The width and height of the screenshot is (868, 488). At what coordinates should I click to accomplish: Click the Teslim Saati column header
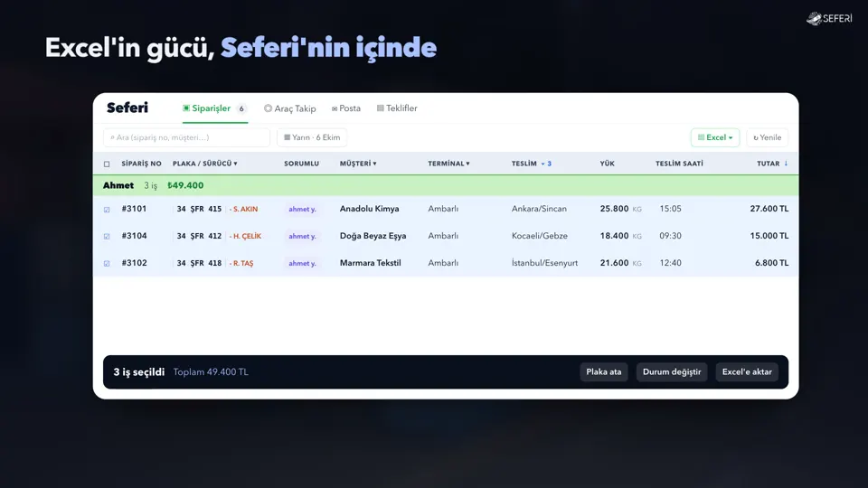[679, 164]
